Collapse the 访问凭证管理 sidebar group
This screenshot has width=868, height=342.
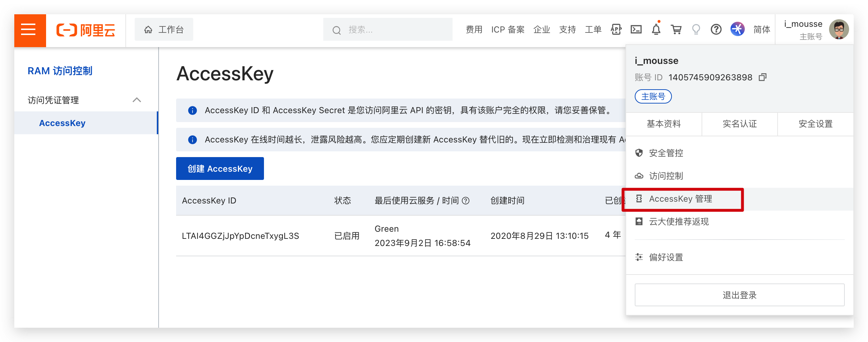tap(86, 100)
